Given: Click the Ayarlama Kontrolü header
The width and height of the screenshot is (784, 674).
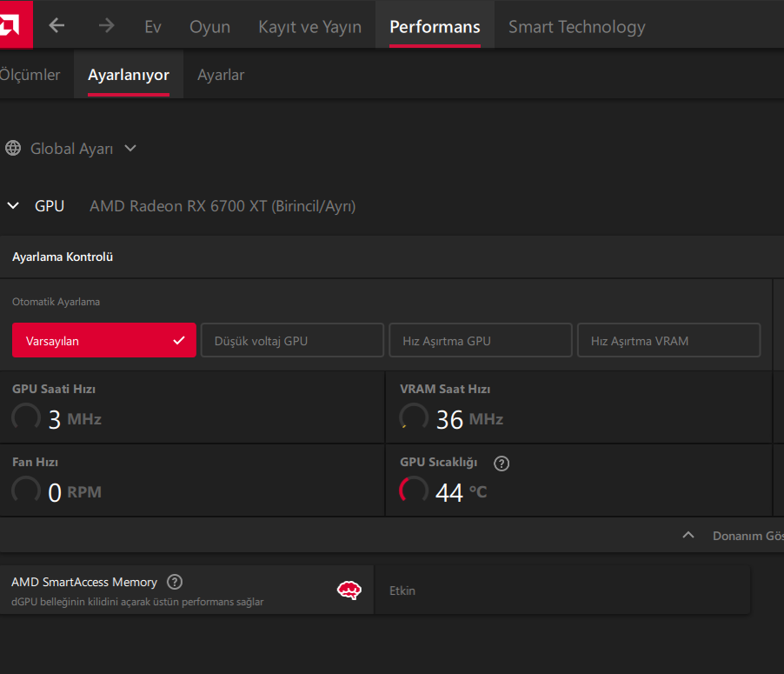Looking at the screenshot, I should [x=63, y=257].
